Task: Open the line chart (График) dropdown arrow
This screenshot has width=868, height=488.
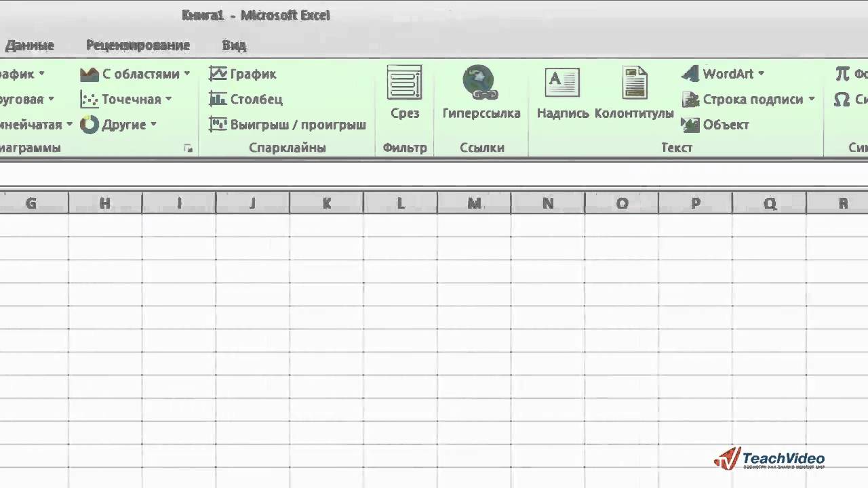Action: [41, 74]
